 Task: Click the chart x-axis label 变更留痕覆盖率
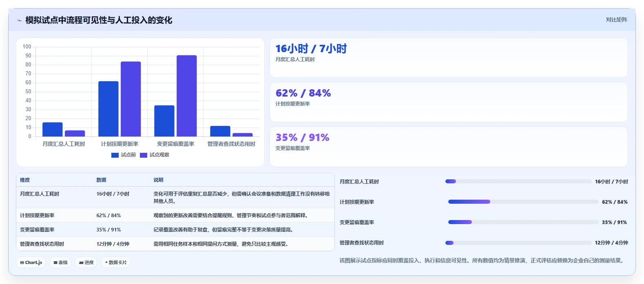coord(175,144)
